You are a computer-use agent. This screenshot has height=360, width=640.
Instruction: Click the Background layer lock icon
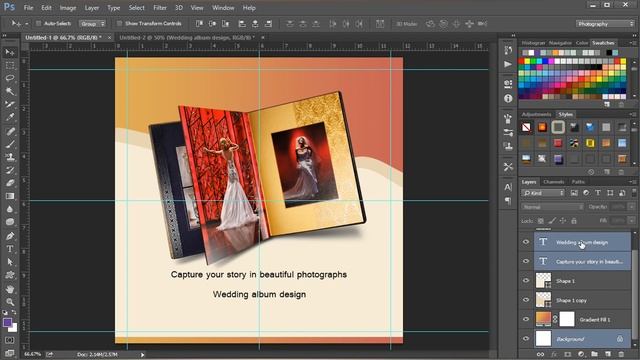pyautogui.click(x=620, y=339)
